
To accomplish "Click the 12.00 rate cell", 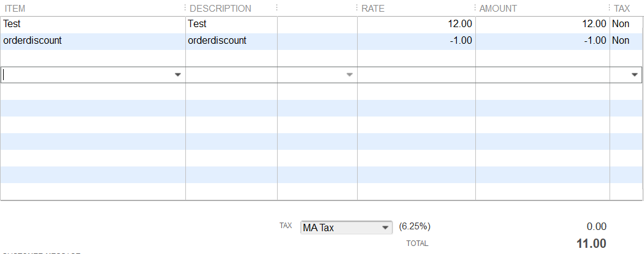I will coord(416,24).
